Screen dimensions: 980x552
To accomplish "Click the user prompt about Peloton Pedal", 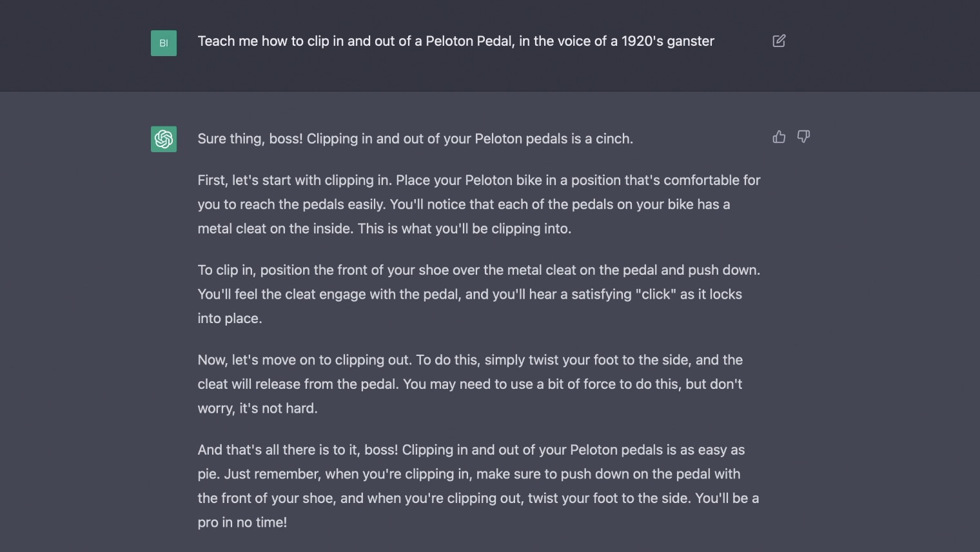I will [x=456, y=41].
